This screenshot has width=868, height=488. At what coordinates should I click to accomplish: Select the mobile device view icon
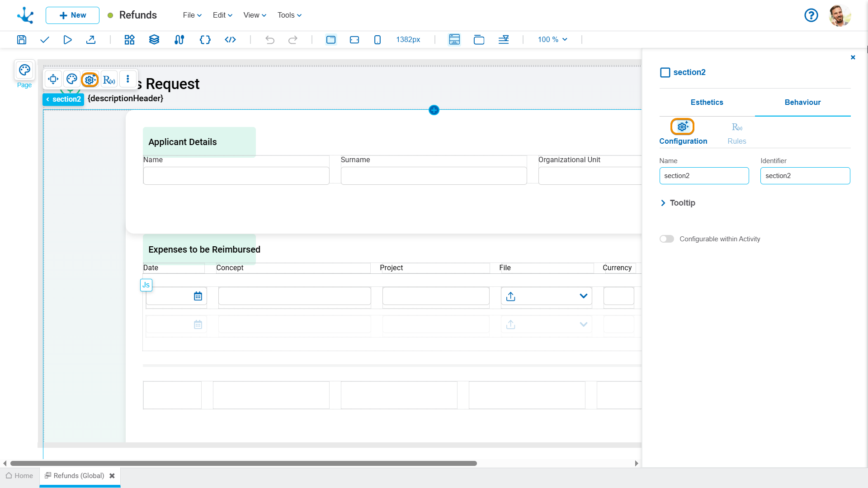pos(377,40)
